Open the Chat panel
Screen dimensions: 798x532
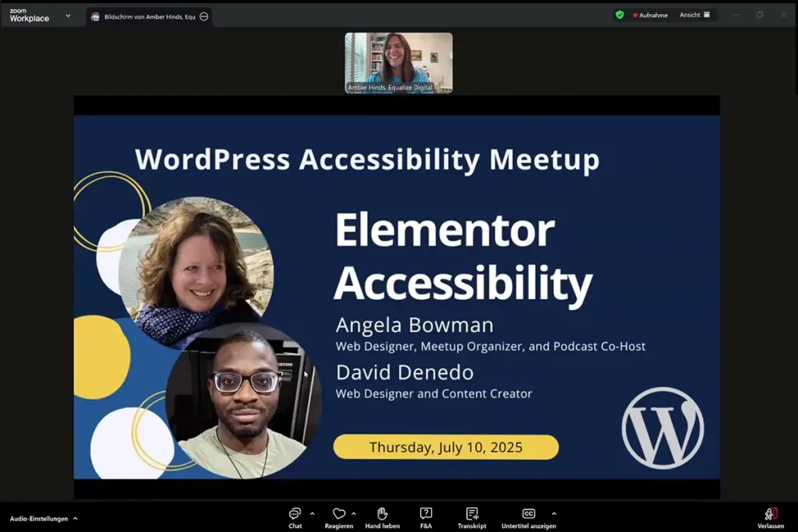pyautogui.click(x=295, y=518)
